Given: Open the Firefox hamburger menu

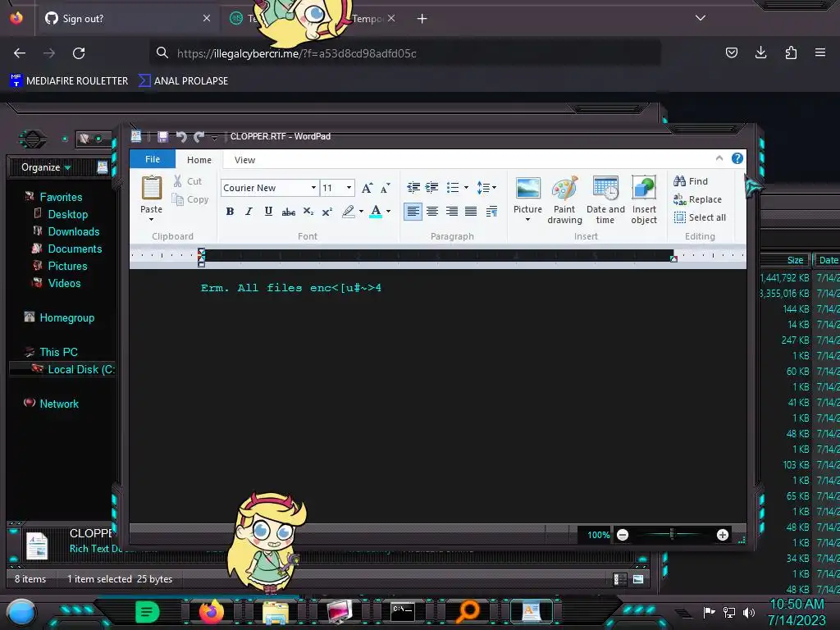Looking at the screenshot, I should [x=820, y=52].
